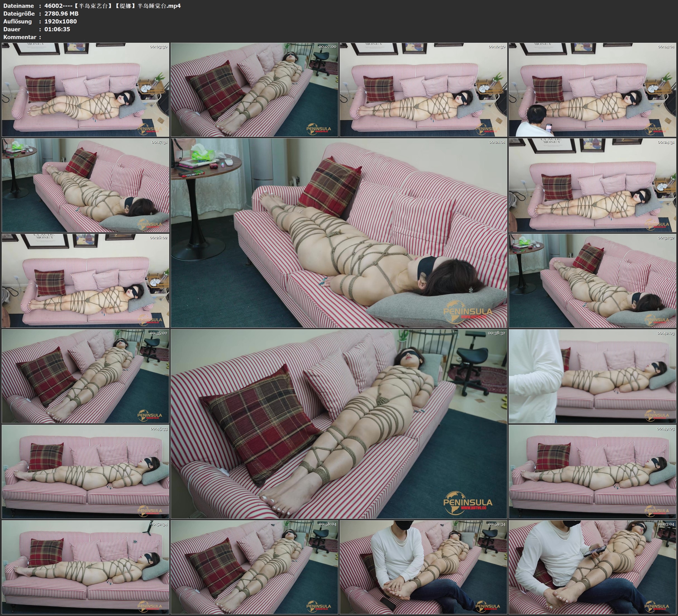The height and width of the screenshot is (616, 678).
Task: Click the thumbnail timestamped 00:24:31
Action: point(592,185)
